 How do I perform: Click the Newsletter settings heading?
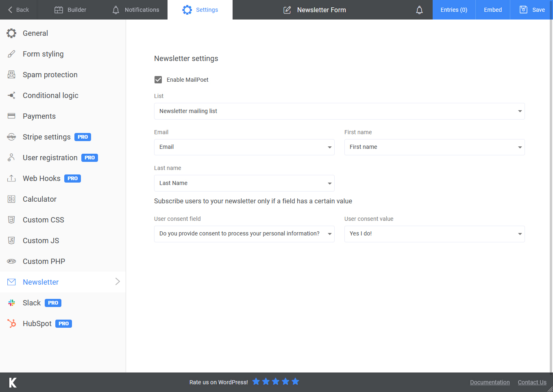tap(186, 59)
